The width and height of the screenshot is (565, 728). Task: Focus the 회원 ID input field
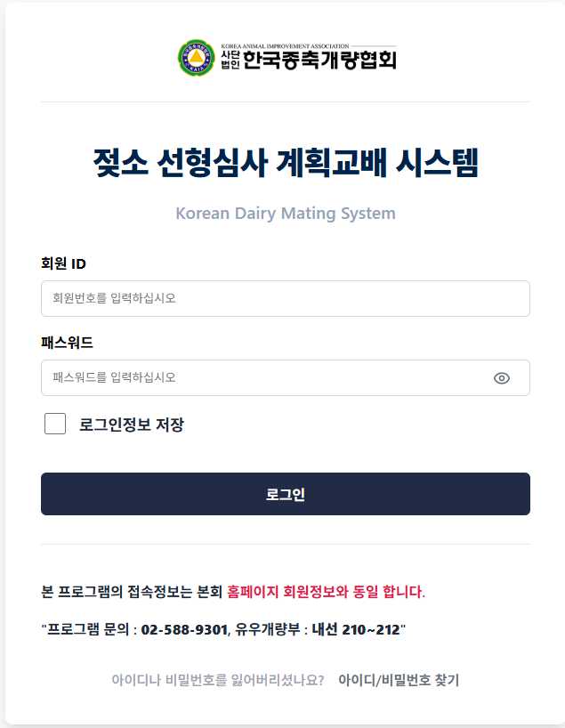pos(285,298)
